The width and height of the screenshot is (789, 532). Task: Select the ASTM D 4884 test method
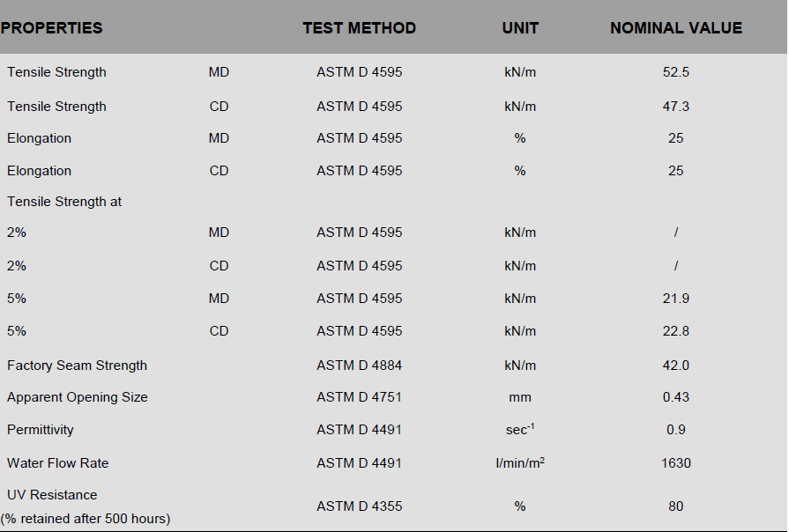359,366
